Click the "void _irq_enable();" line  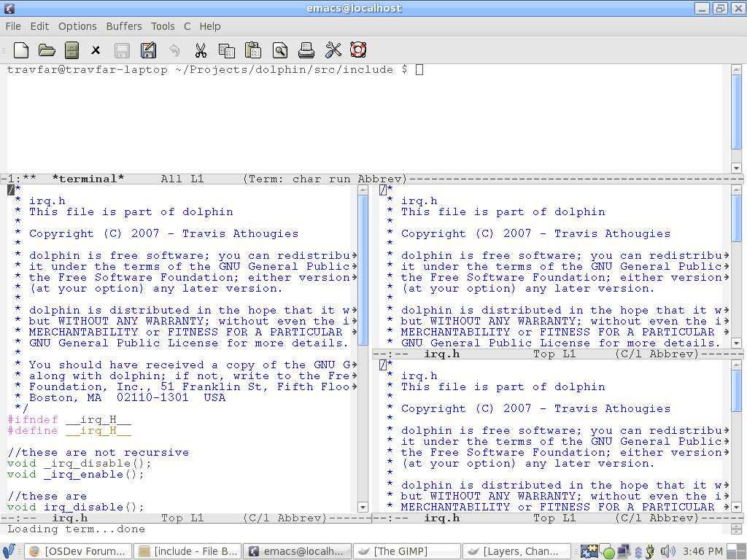click(x=75, y=474)
